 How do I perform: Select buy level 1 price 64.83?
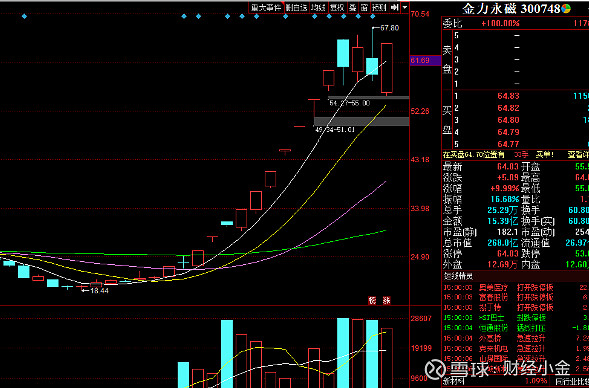click(508, 96)
